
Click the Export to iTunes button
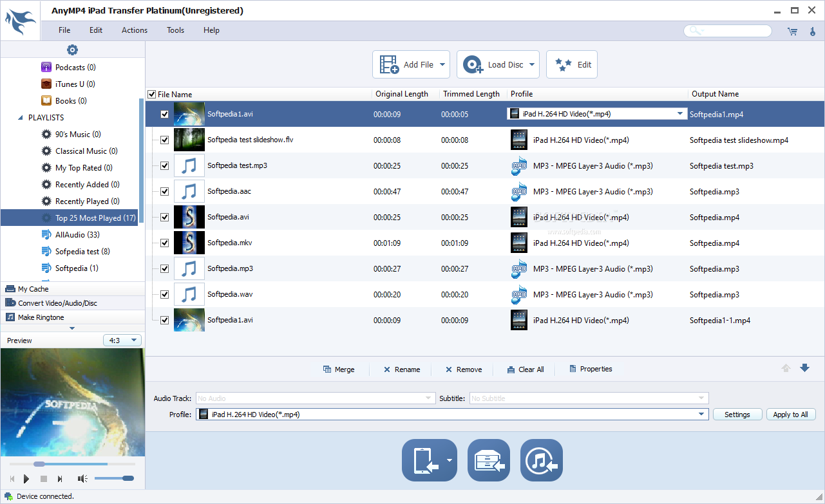click(542, 460)
